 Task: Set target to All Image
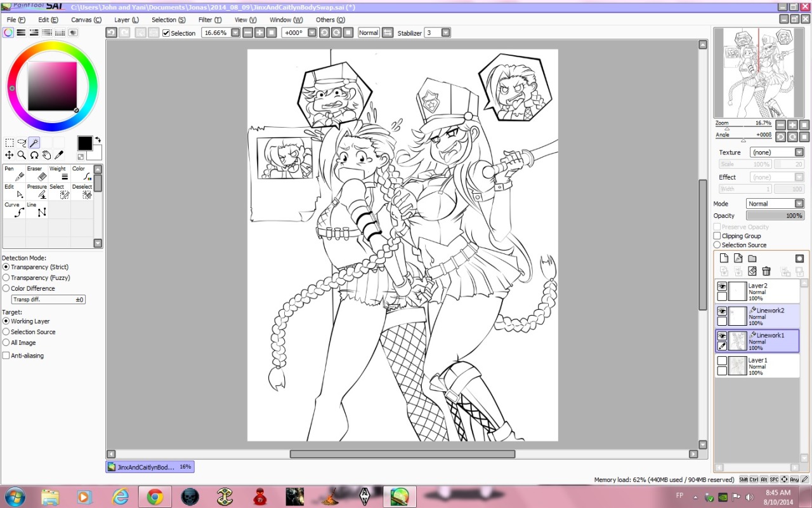tap(6, 343)
